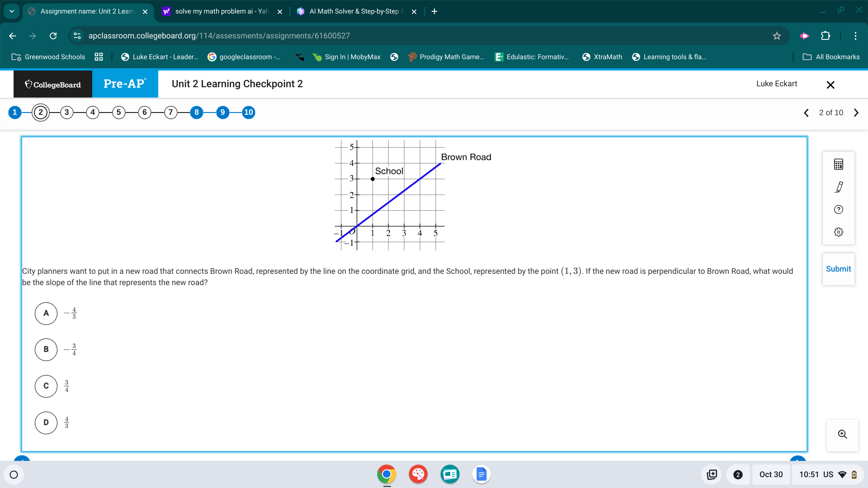Select answer choice D

pyautogui.click(x=46, y=423)
